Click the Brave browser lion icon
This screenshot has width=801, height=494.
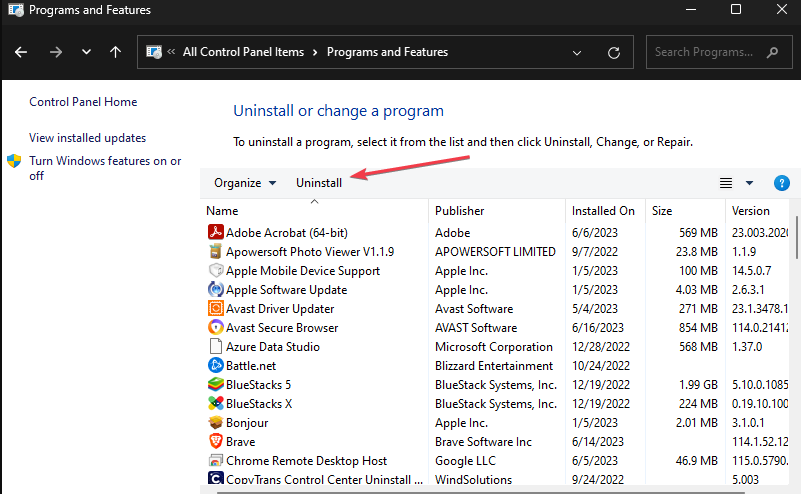point(215,442)
